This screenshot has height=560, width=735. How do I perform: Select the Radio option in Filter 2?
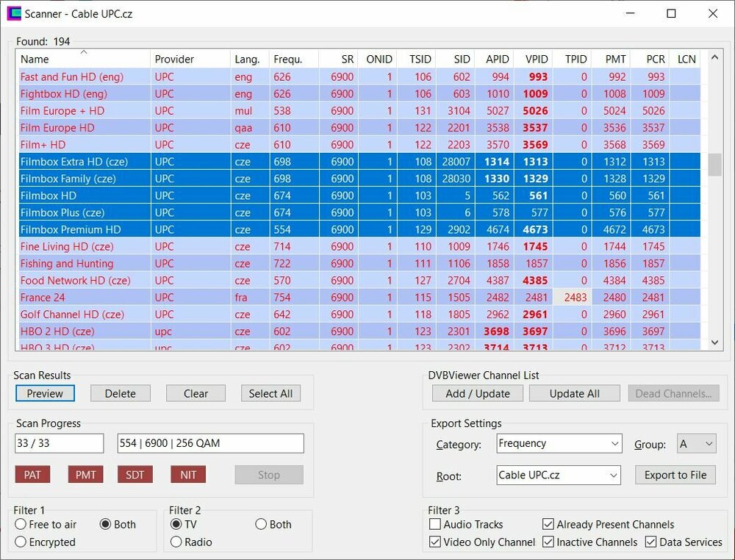tap(176, 542)
